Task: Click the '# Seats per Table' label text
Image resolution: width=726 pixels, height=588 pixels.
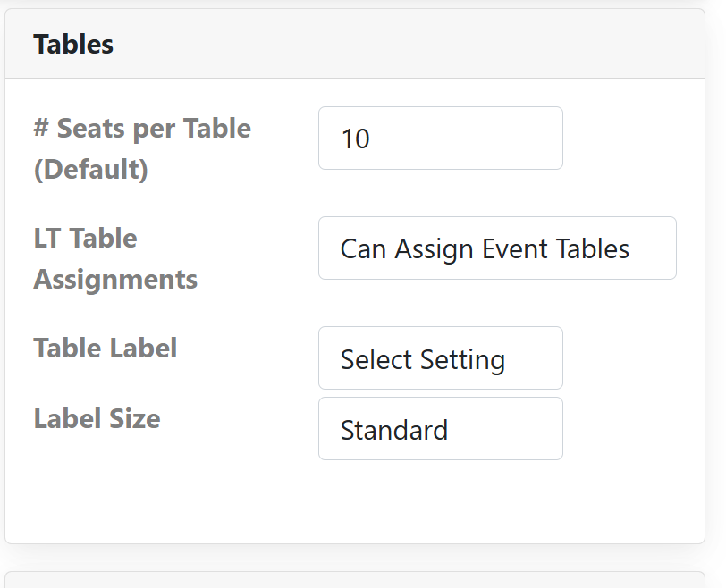Action: [142, 128]
